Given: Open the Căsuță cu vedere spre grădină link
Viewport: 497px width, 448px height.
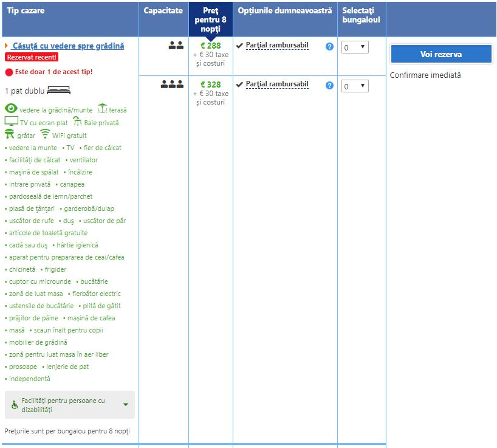Looking at the screenshot, I should tap(68, 46).
